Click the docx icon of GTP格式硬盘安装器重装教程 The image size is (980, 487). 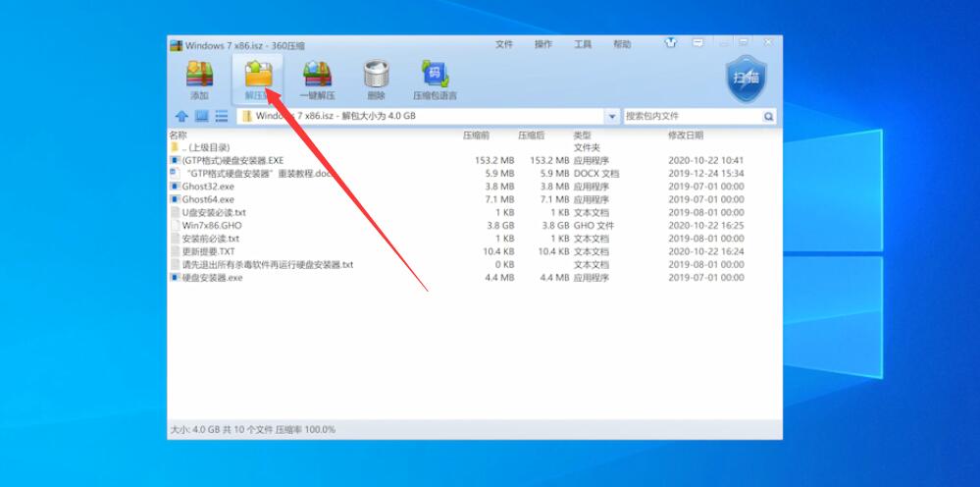pos(175,173)
